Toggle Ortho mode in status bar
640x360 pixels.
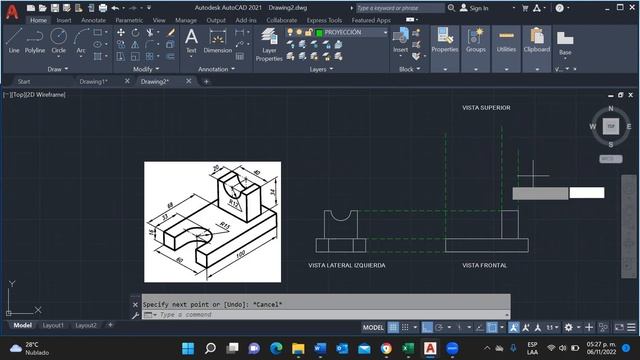(x=427, y=327)
